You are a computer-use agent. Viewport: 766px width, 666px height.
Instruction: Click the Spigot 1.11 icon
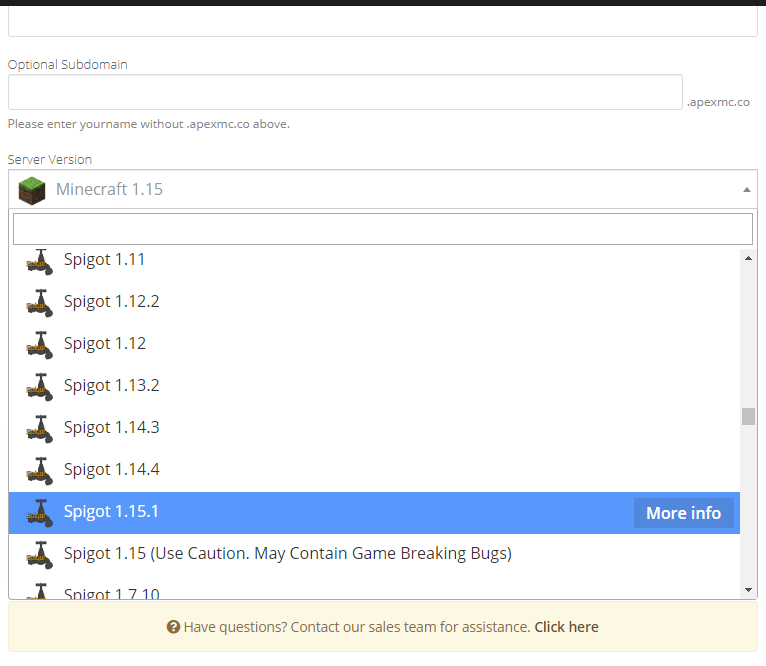coord(39,260)
